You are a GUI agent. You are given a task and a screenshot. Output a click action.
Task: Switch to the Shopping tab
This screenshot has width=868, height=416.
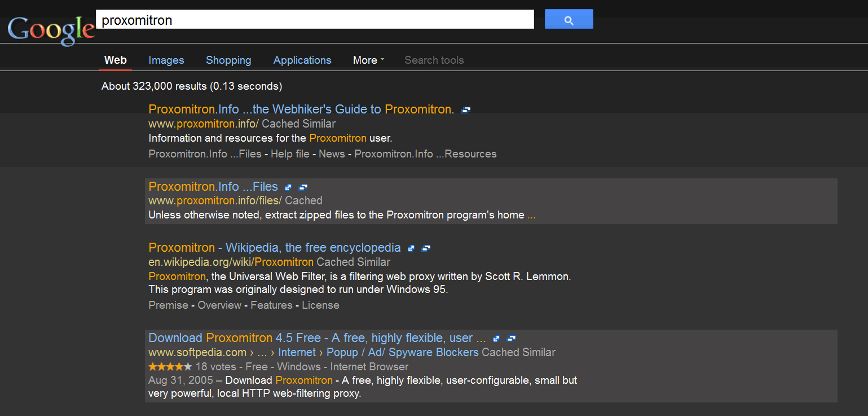click(228, 60)
